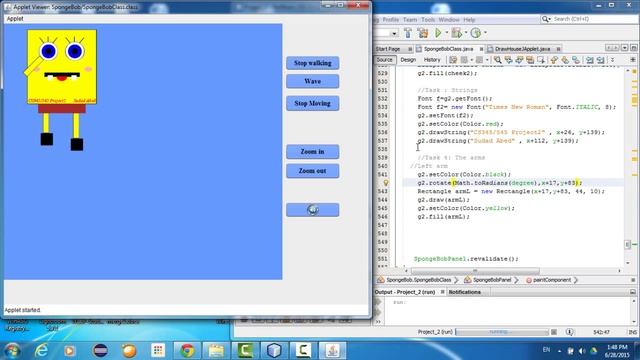The width and height of the screenshot is (640, 360).
Task: Click the Stop walking button in the applet
Action: (x=312, y=63)
